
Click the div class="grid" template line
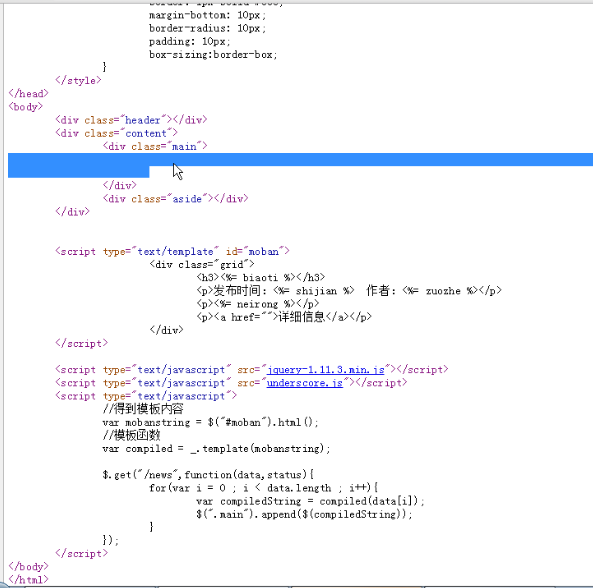click(x=202, y=264)
